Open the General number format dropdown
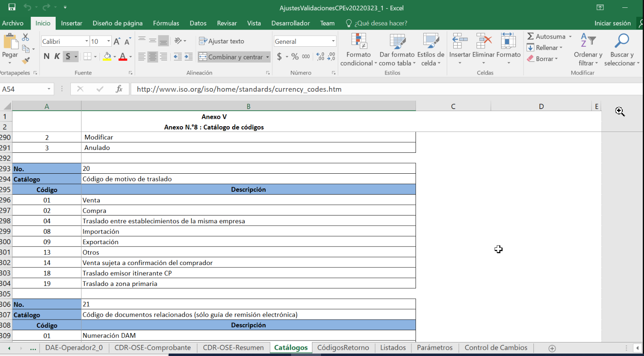Screen dimensions: 644x356 click(x=333, y=41)
